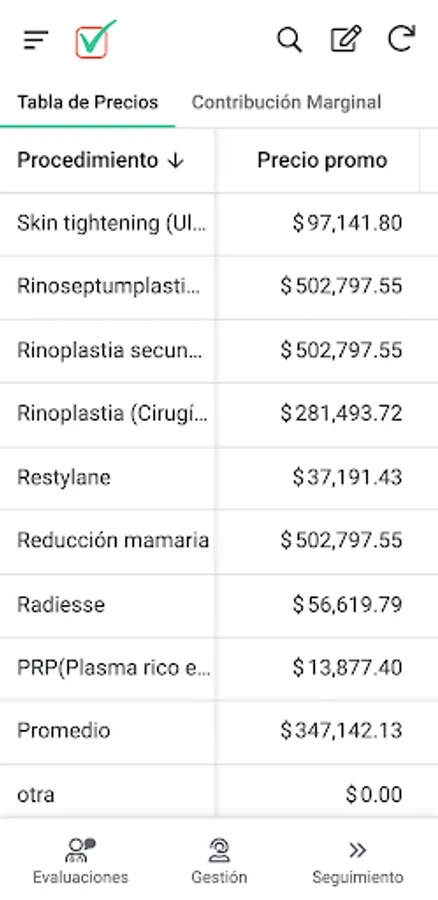Open the Rinoseptumplastia procedure row
Screen dimensions: 438x900
[x=219, y=288]
